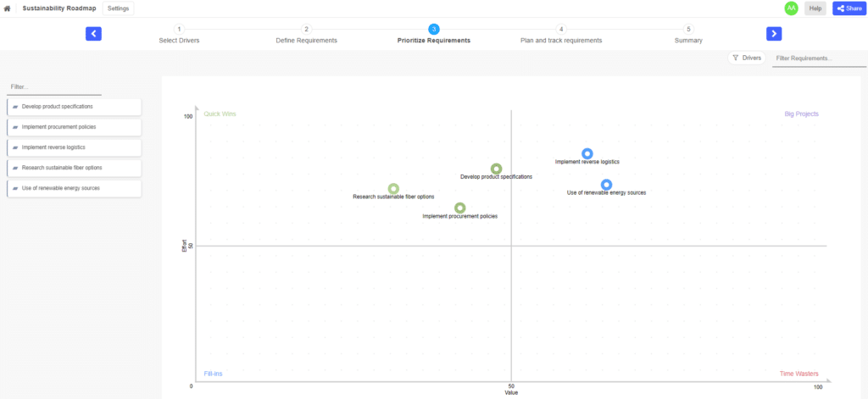Click the Share button
Image resolution: width=868 pixels, height=399 pixels.
pos(849,8)
